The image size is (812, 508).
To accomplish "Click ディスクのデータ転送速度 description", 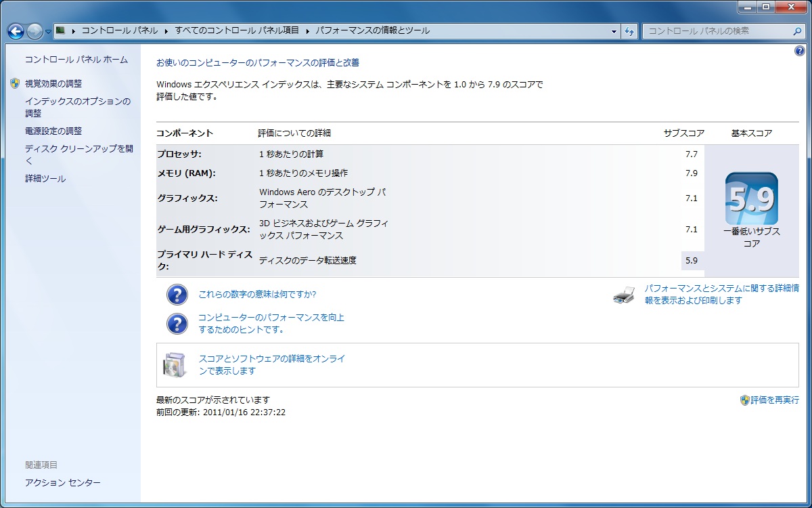I will point(308,261).
